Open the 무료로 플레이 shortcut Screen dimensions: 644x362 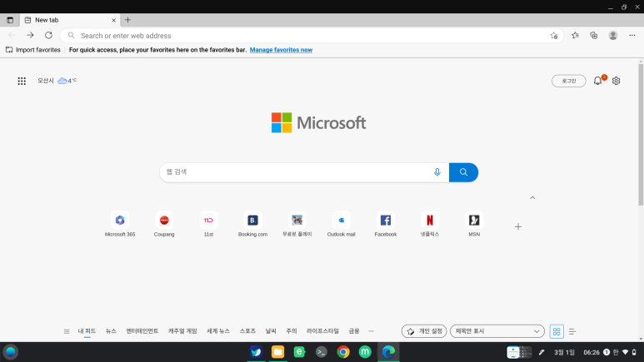click(297, 224)
